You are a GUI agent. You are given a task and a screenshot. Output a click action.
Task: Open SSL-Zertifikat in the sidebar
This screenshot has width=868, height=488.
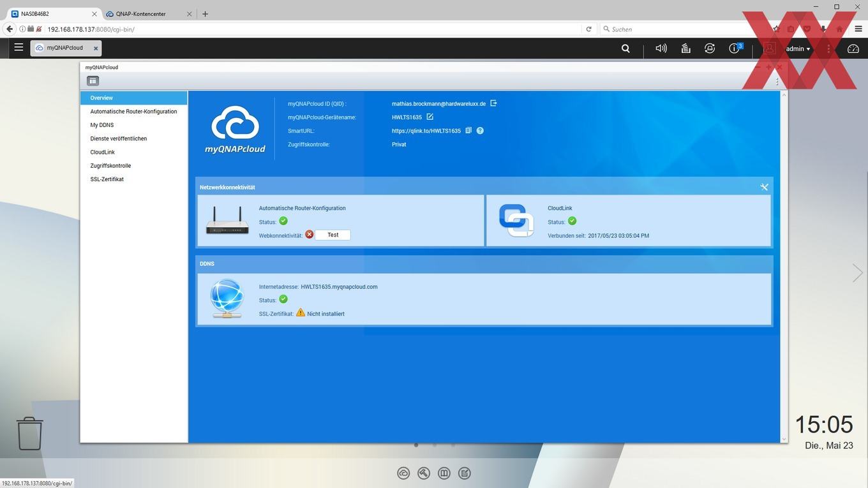pos(134,179)
